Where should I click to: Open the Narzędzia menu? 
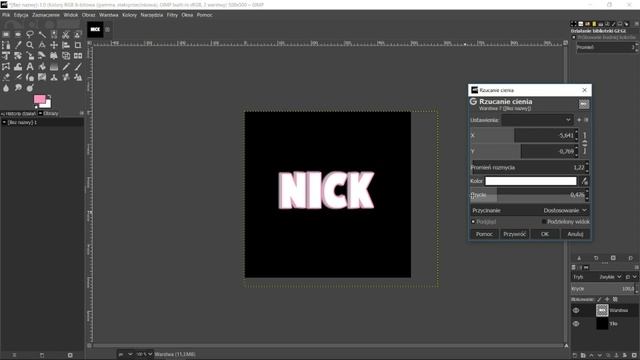pyautogui.click(x=152, y=15)
